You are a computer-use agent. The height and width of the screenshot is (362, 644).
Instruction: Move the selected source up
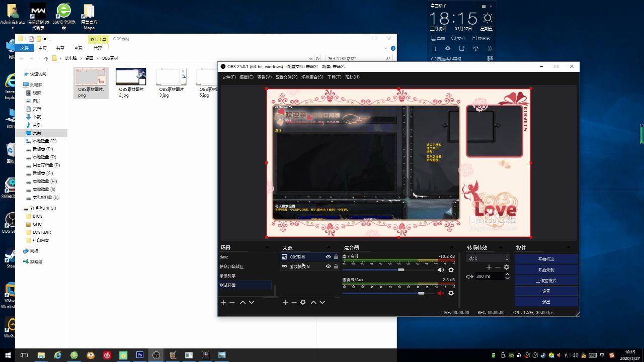tap(313, 302)
